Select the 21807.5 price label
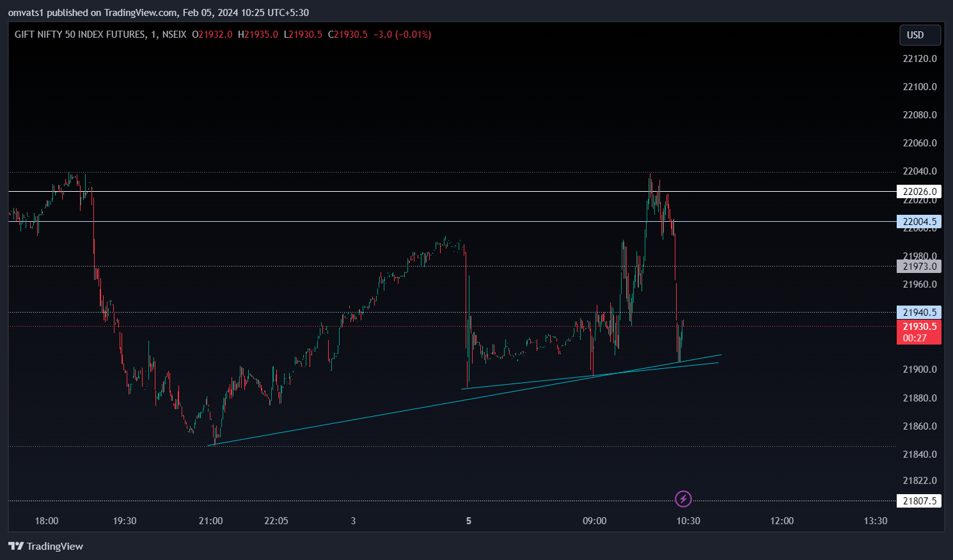Viewport: 953px width, 560px height. (919, 501)
